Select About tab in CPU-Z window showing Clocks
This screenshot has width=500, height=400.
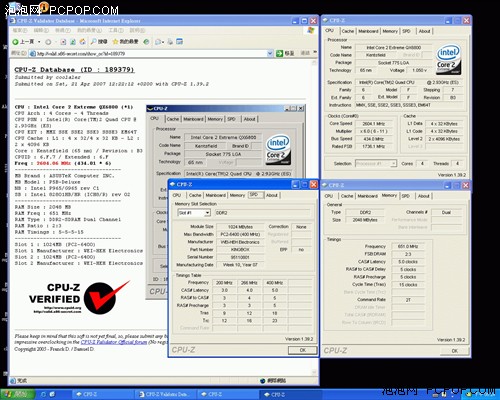424,31
